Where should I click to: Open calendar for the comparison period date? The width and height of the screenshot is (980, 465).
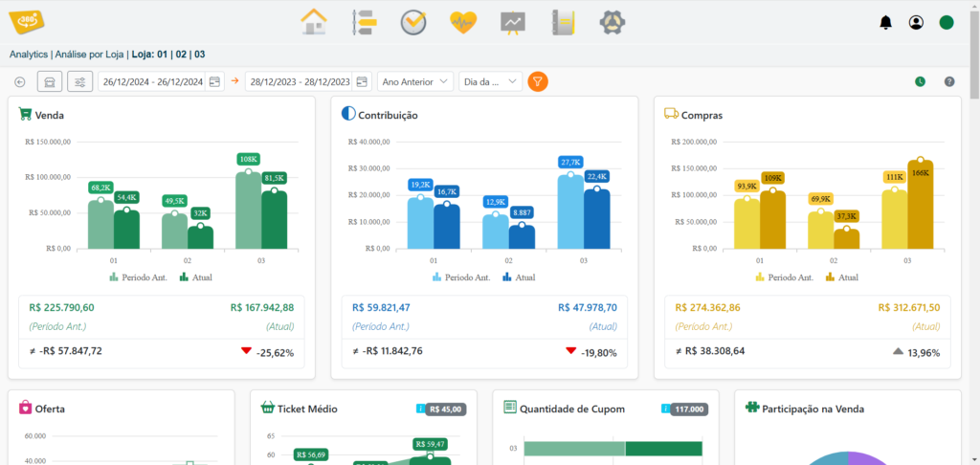click(362, 82)
